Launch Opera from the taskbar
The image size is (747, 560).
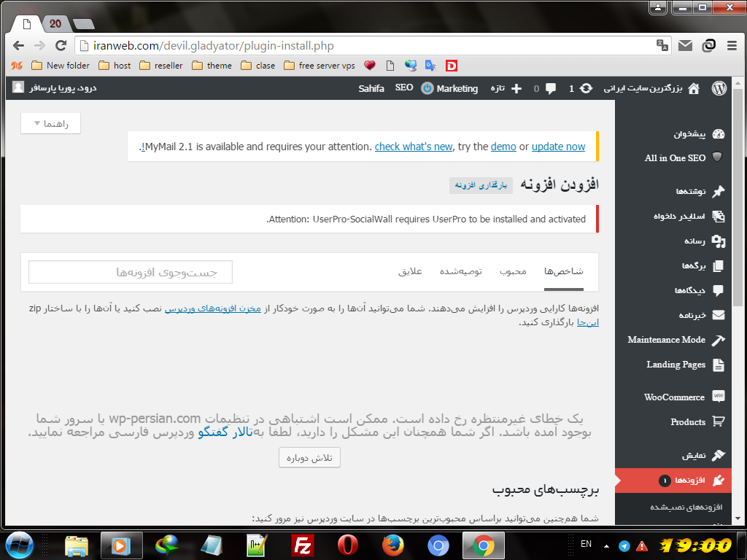tap(347, 545)
